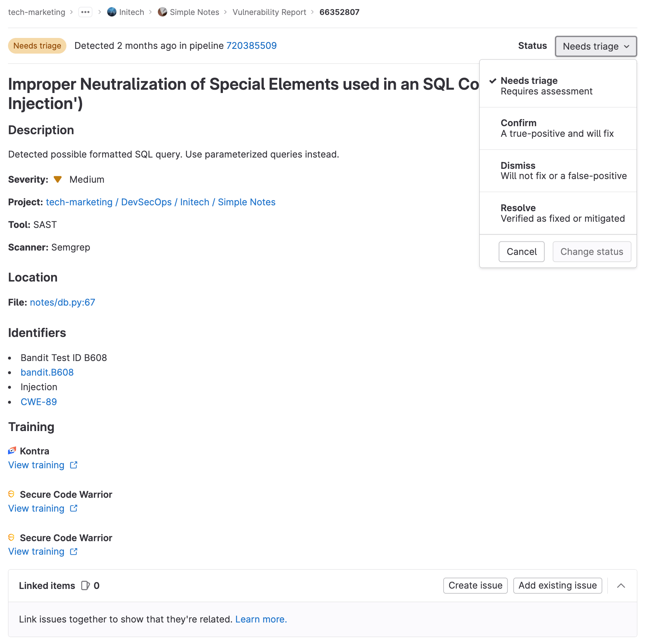This screenshot has height=644, width=653.
Task: Click the Simple Notes project avatar
Action: (162, 12)
